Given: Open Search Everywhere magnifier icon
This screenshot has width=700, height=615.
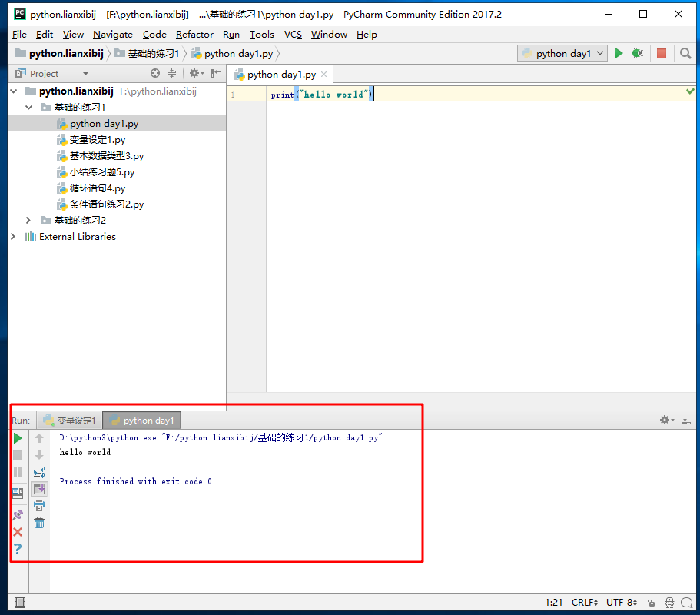Looking at the screenshot, I should (x=685, y=54).
